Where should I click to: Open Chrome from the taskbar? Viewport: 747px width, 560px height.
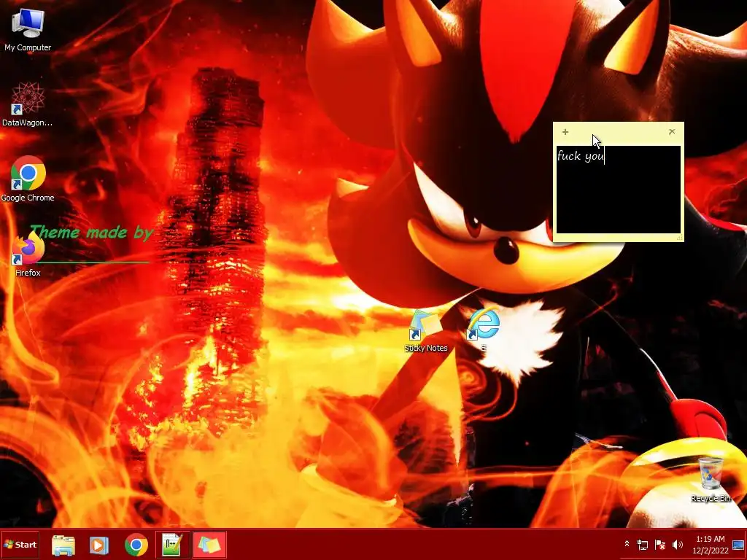point(136,545)
